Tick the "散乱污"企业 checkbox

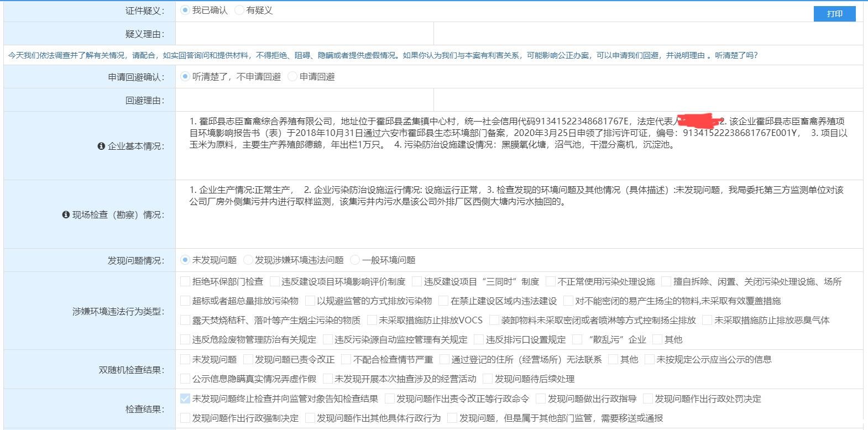coord(578,340)
